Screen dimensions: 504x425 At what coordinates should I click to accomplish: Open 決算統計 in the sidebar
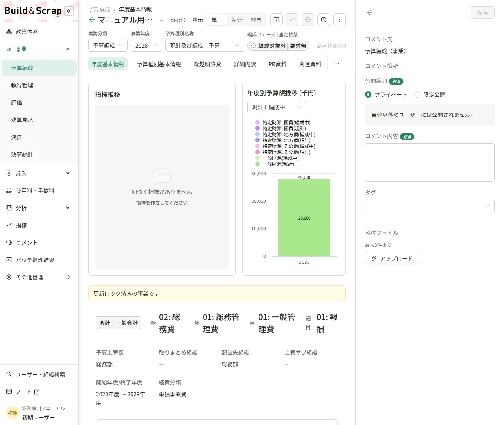tap(39, 155)
